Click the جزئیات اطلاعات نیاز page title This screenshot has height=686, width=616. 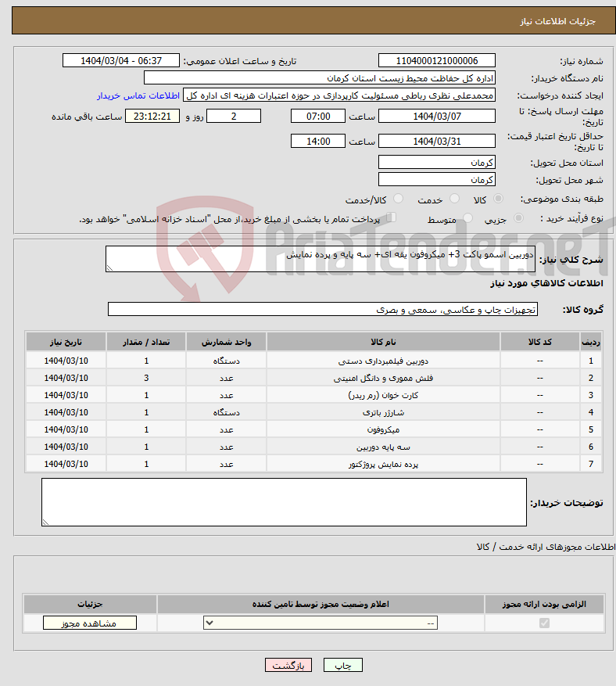click(557, 21)
